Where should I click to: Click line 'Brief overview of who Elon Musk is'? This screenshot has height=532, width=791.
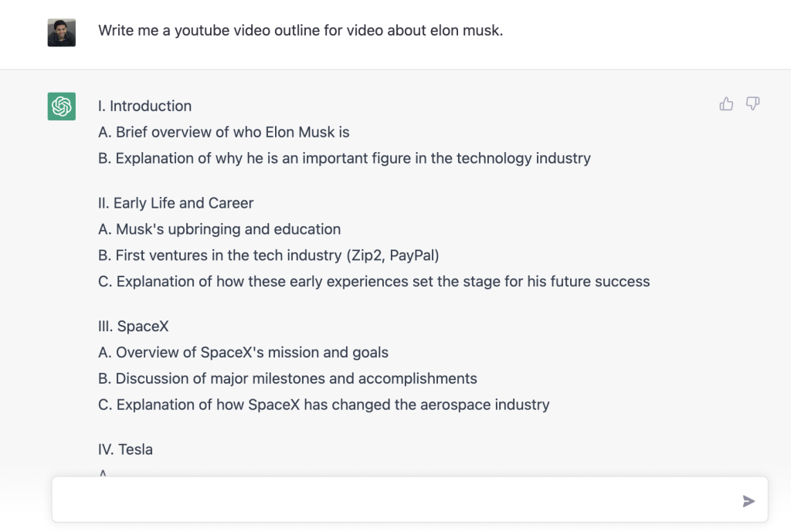(x=223, y=132)
